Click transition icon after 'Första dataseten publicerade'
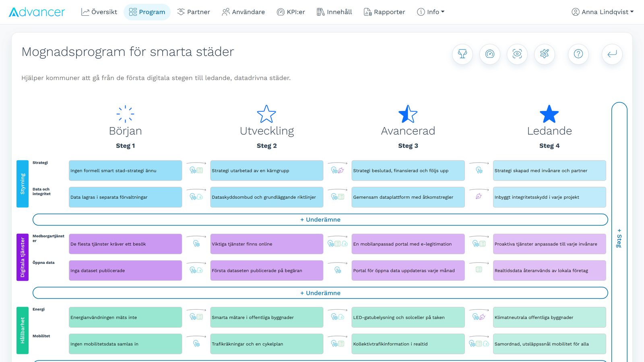 (x=338, y=270)
